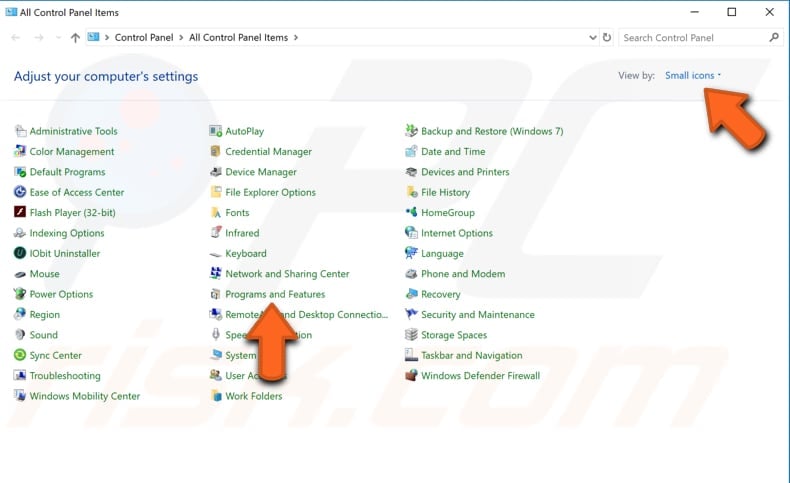Open the Default Programs icon

pyautogui.click(x=20, y=172)
